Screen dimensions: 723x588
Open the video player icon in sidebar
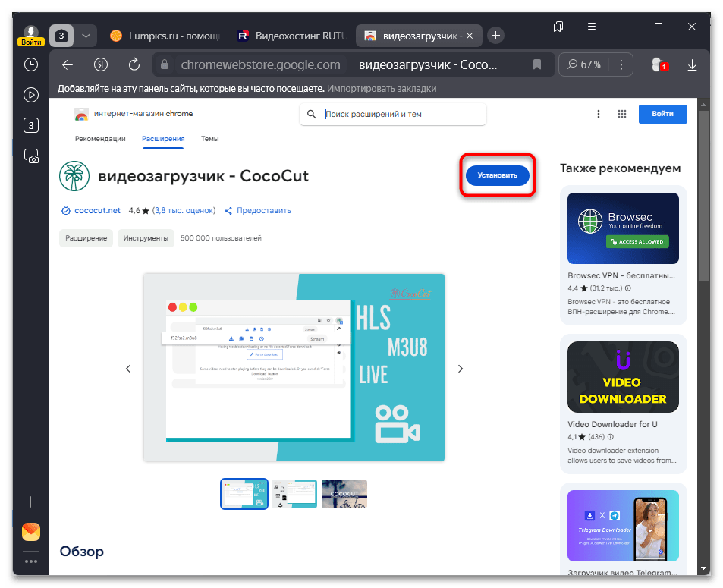tap(31, 95)
